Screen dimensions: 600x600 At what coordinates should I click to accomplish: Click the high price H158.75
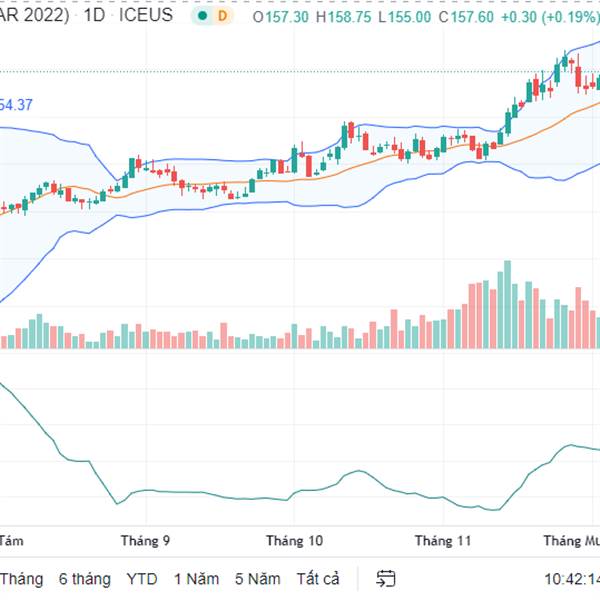point(344,17)
